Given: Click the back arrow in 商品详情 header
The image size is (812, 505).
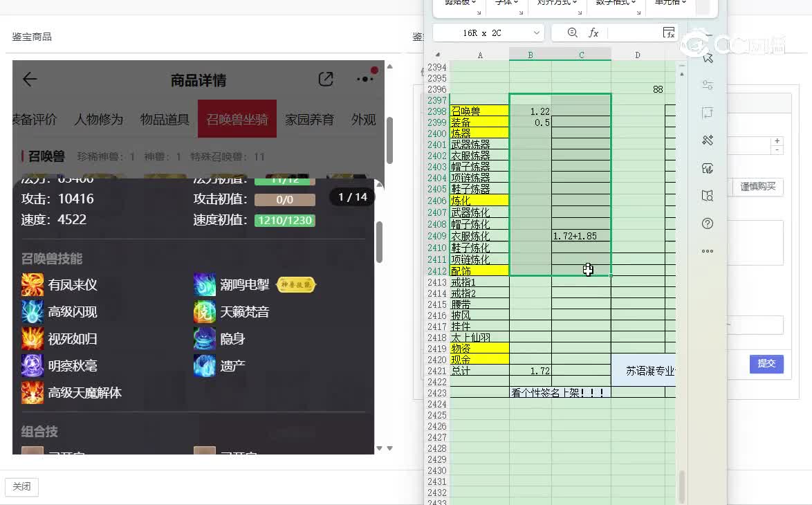Looking at the screenshot, I should point(30,80).
